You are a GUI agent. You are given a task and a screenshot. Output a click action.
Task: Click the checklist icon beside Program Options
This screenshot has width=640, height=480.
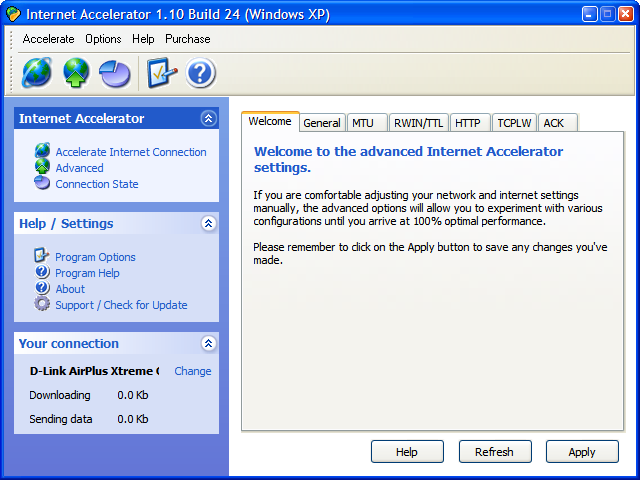click(x=42, y=256)
